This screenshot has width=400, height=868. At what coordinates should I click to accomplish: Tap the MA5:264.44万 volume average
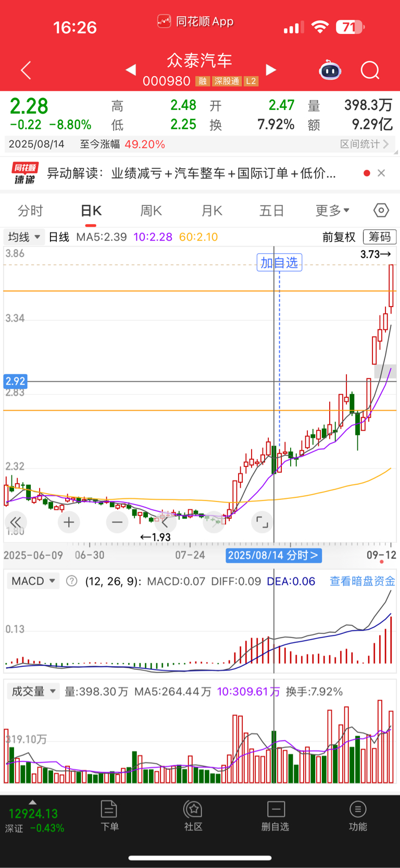(173, 691)
